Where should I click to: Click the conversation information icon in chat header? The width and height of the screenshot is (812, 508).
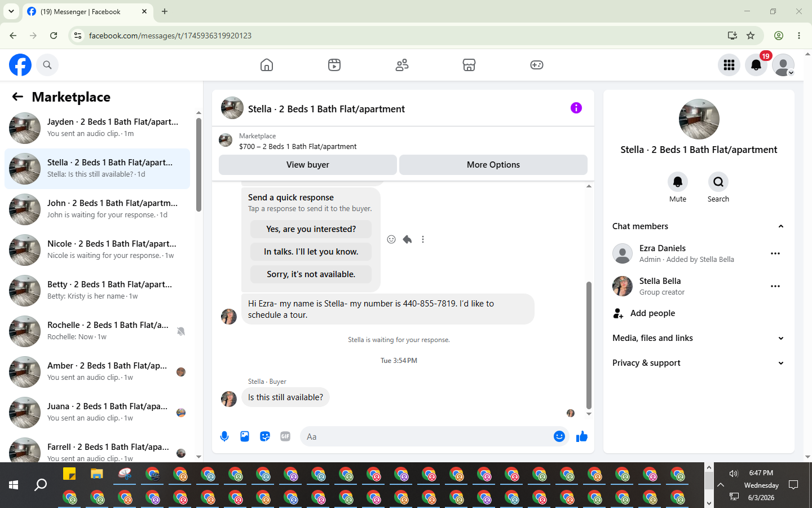click(576, 108)
